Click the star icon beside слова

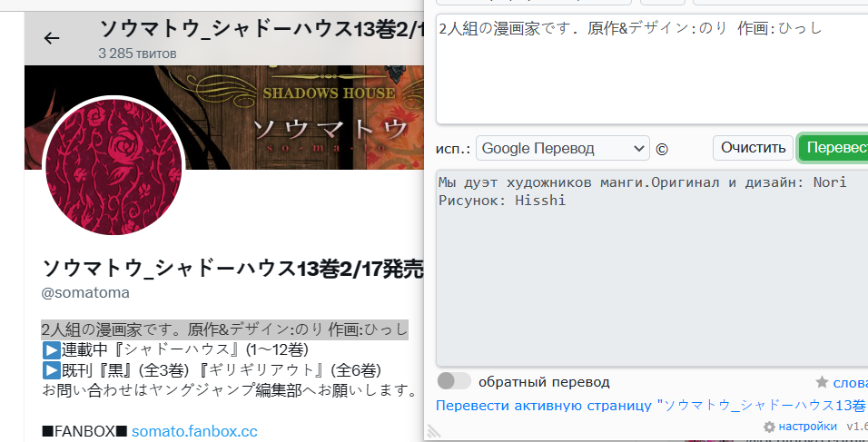click(x=822, y=382)
